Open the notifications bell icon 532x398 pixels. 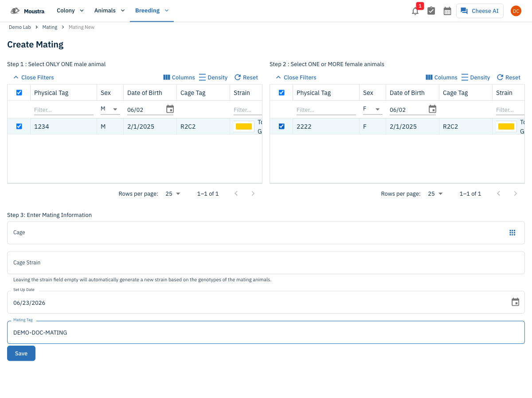[x=415, y=11]
